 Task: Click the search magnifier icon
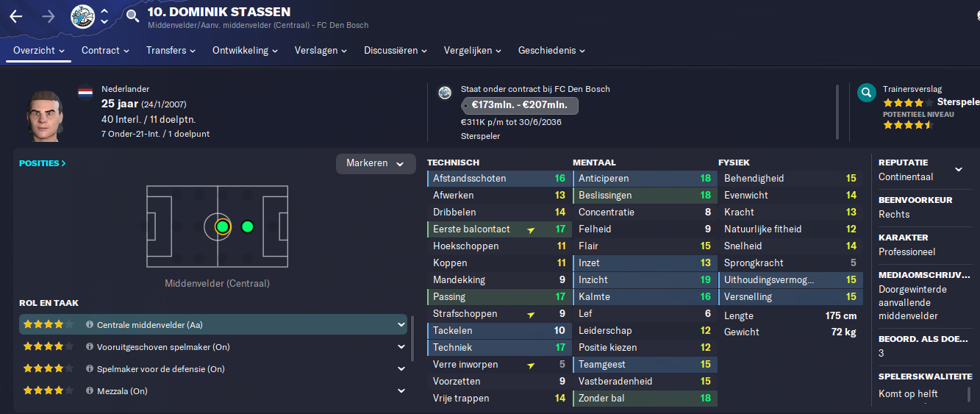pos(132,16)
